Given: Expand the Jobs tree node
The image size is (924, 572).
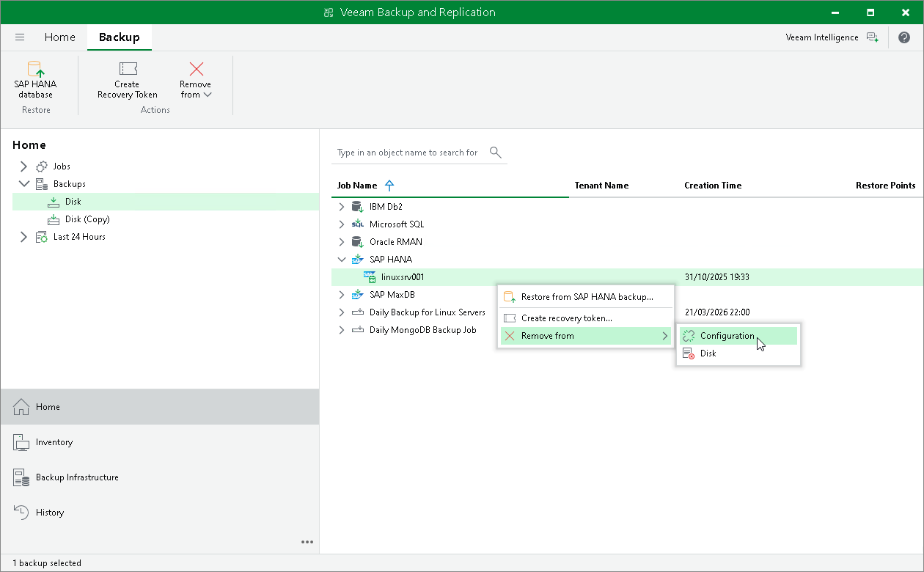Looking at the screenshot, I should point(23,166).
